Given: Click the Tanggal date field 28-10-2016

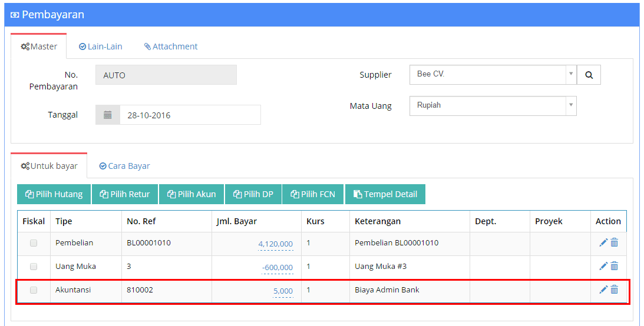Looking at the screenshot, I should click(x=190, y=115).
